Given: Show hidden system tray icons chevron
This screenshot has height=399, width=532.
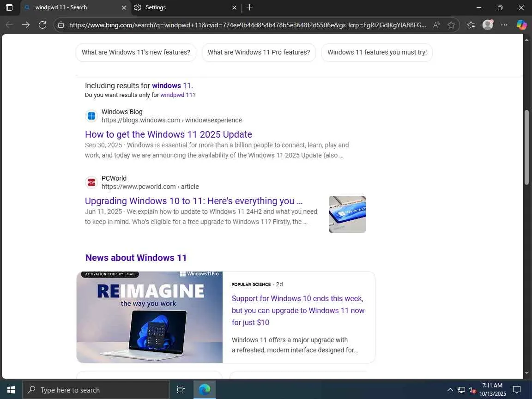Looking at the screenshot, I should (x=450, y=390).
